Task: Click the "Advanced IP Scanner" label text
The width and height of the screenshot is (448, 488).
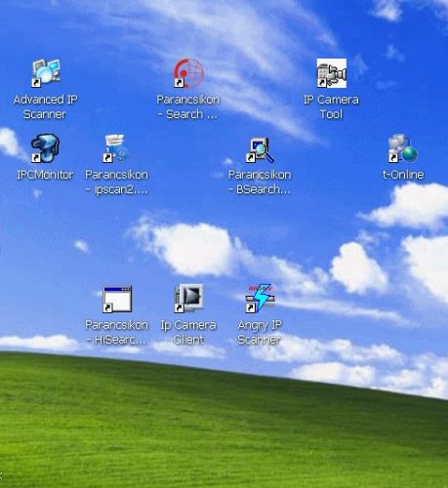Action: point(45,106)
